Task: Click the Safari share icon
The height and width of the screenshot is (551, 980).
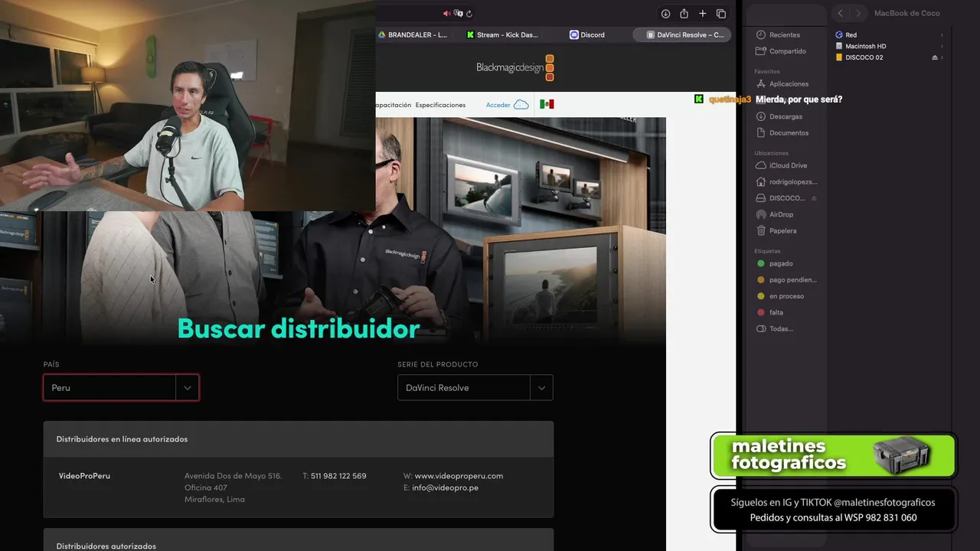Action: (684, 14)
